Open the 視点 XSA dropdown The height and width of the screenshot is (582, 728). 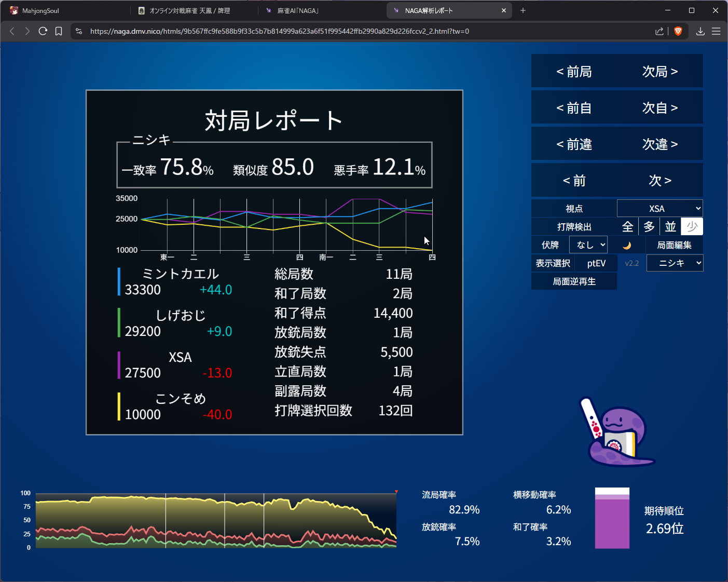(x=660, y=209)
